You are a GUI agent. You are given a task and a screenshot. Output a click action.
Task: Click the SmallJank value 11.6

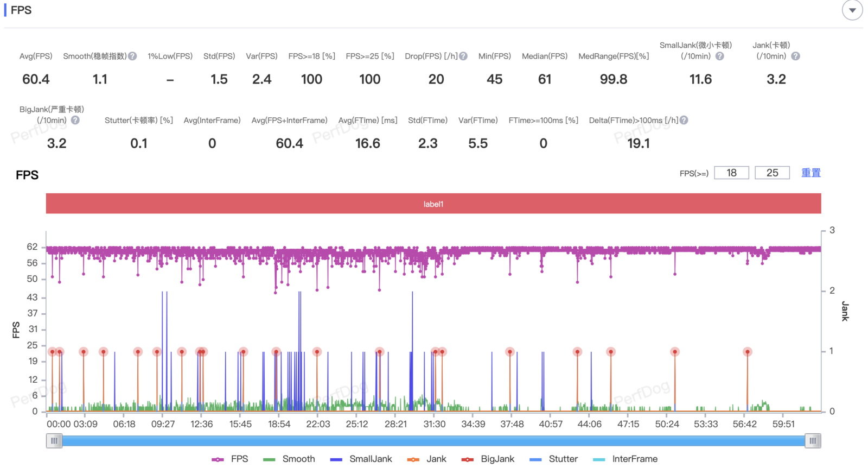tap(700, 79)
